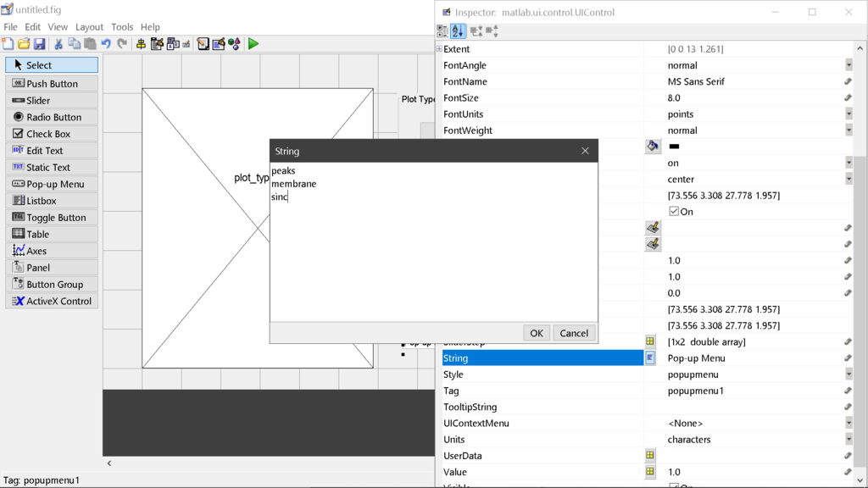This screenshot has width=868, height=488.
Task: Open the FontWeight dropdown
Action: [x=849, y=130]
